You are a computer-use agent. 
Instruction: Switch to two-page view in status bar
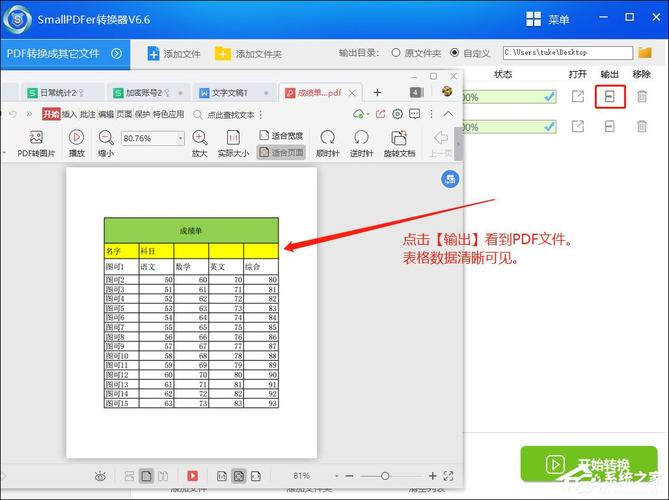tap(163, 476)
